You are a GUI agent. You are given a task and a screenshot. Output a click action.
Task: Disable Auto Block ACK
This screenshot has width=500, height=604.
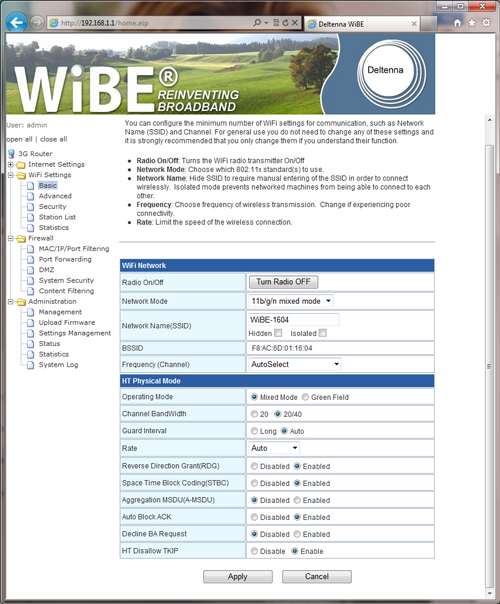click(254, 517)
